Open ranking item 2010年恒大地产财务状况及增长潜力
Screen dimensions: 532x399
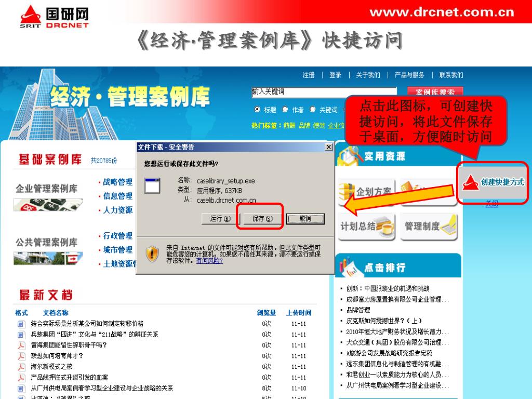point(397,332)
